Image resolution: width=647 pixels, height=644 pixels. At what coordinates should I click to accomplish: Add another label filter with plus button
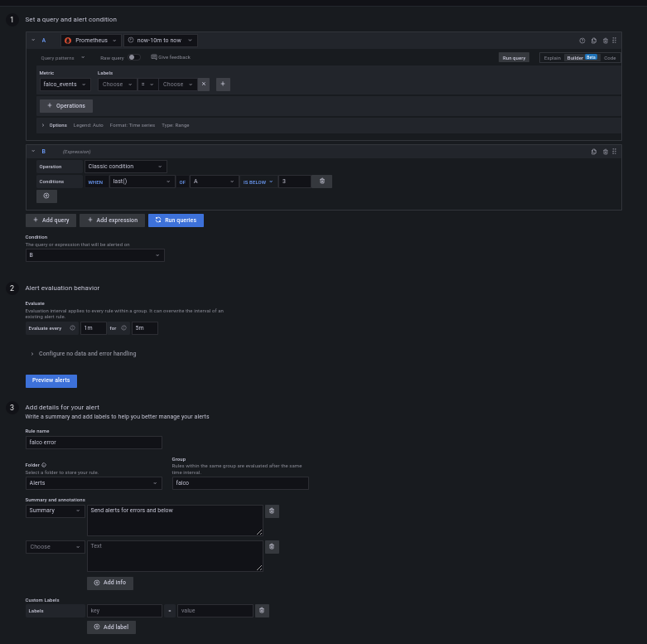point(223,84)
